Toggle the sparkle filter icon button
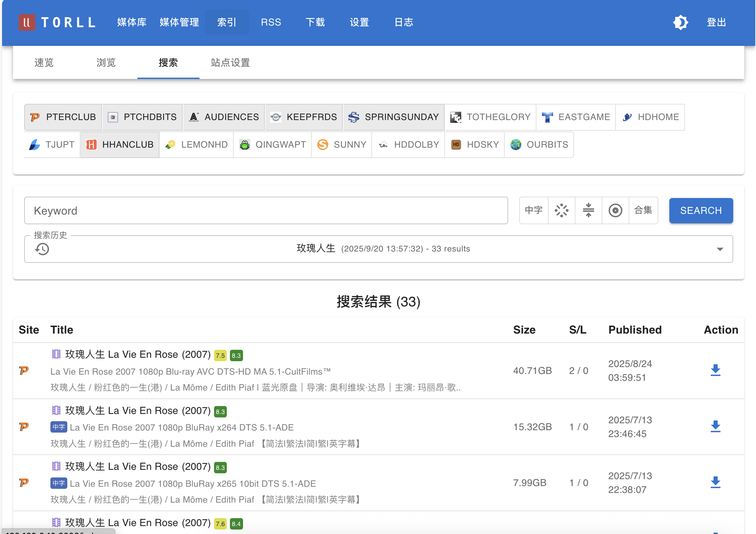 click(x=561, y=210)
